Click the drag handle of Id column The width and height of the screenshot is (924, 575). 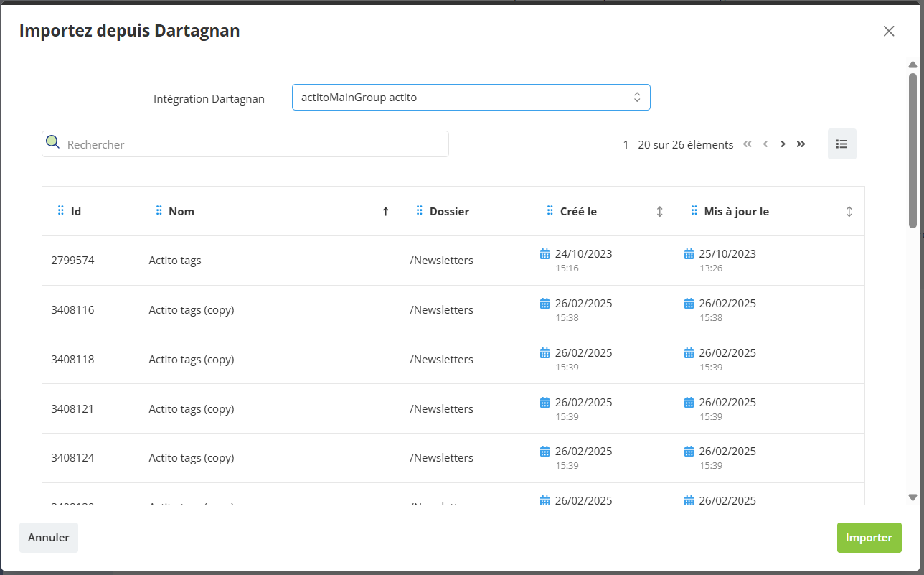(60, 211)
